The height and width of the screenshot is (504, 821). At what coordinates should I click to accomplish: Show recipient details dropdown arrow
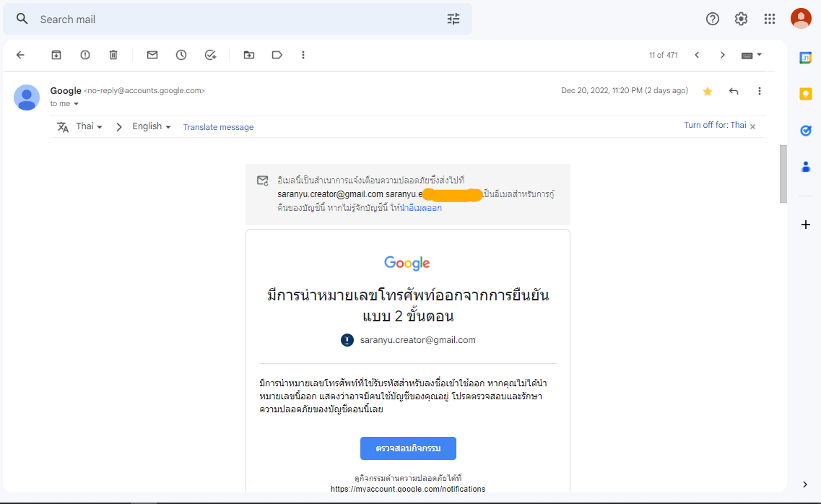pyautogui.click(x=76, y=104)
